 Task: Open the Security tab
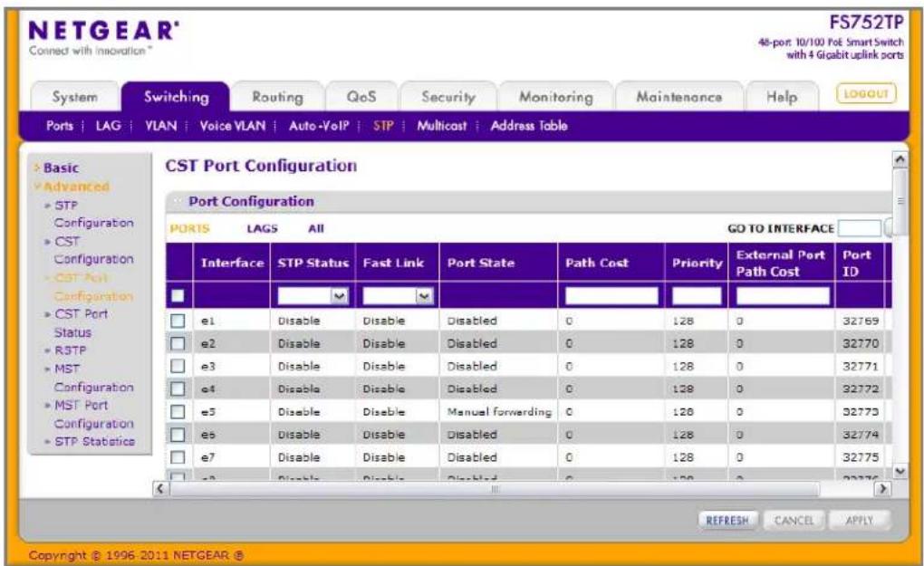(x=448, y=97)
